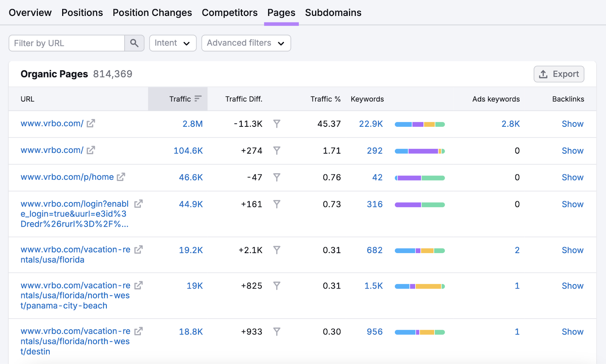
Task: Click the Traffic Diff. column header
Action: pos(244,99)
